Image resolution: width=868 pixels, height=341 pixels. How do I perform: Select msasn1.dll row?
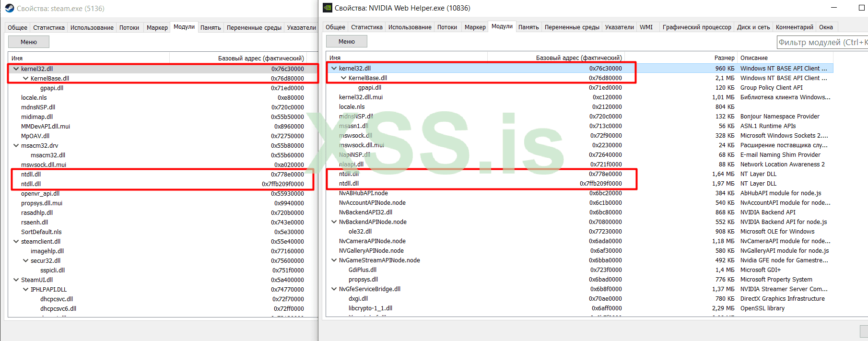[579, 126]
